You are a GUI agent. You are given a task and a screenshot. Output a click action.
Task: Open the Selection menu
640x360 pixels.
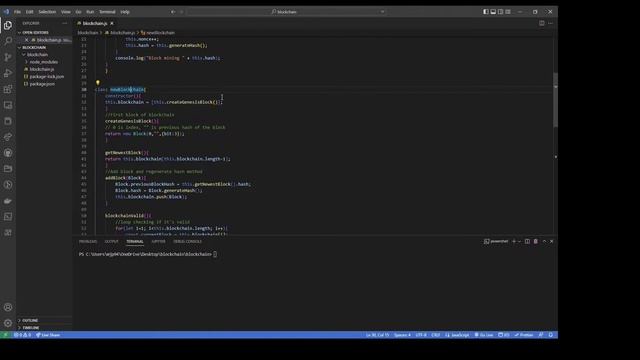(47, 12)
